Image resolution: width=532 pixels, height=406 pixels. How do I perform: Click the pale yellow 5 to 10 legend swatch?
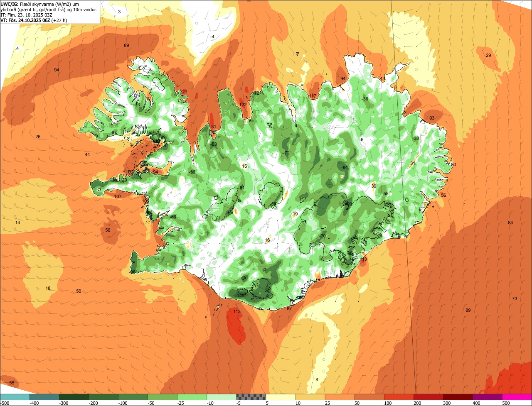pyautogui.click(x=281, y=397)
